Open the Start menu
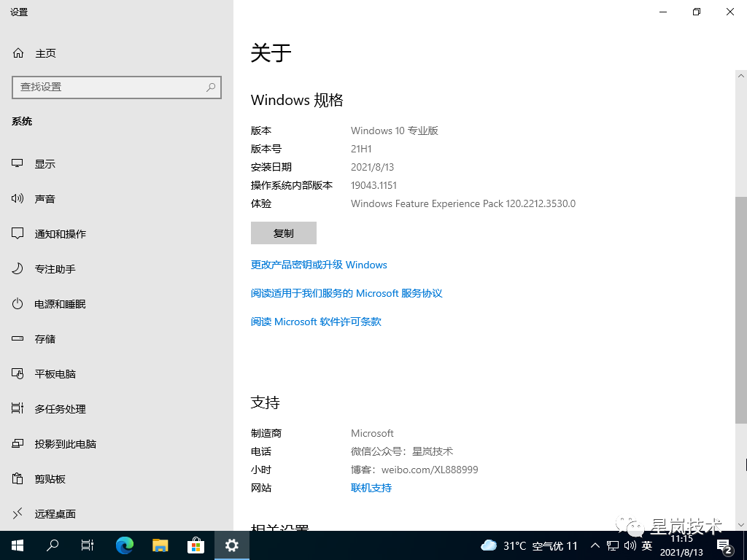Image resolution: width=747 pixels, height=560 pixels. click(16, 545)
